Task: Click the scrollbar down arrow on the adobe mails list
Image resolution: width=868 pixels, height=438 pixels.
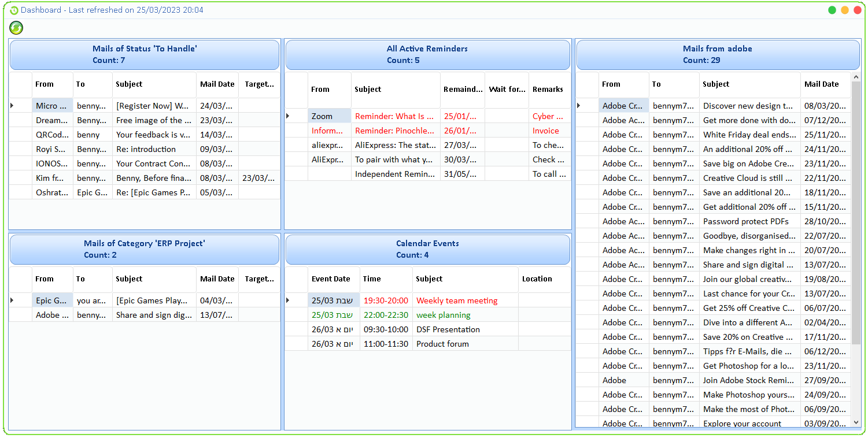Action: point(856,422)
